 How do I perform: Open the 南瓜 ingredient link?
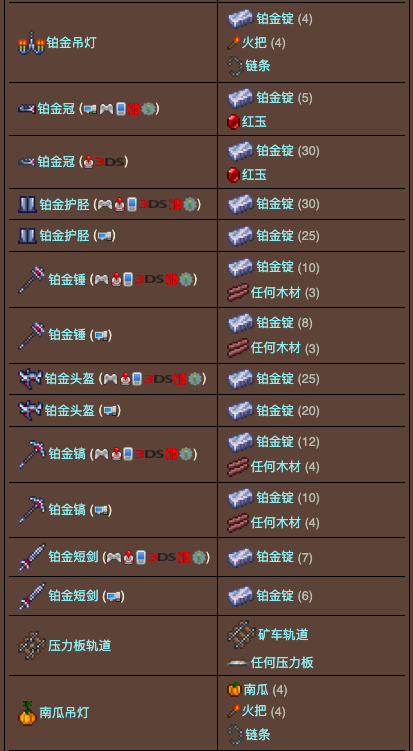(x=256, y=690)
